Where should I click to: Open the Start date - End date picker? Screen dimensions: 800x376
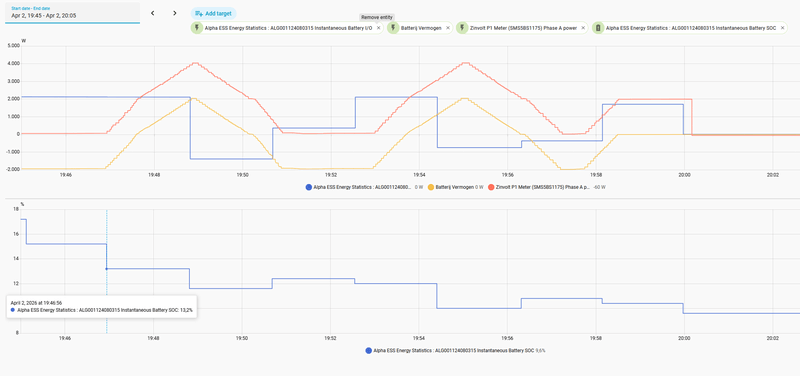point(72,13)
